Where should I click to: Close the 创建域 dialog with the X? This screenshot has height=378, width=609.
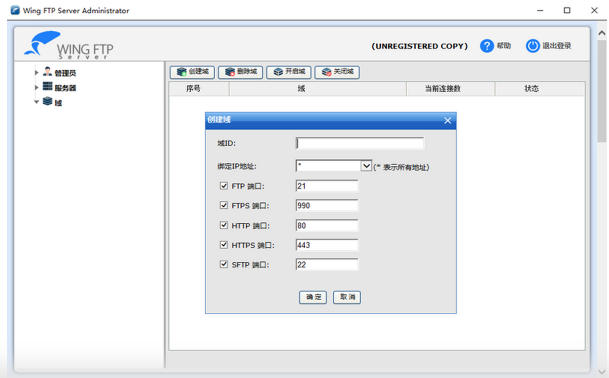coord(447,120)
